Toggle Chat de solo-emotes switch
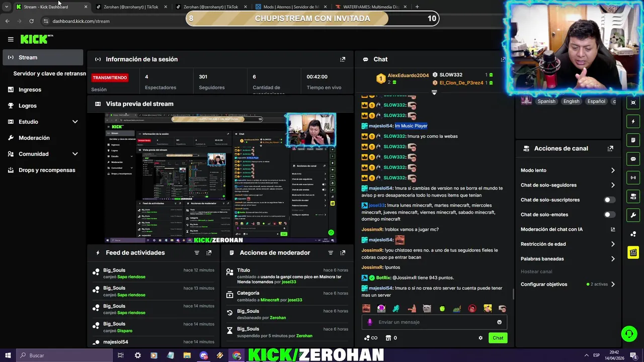Image resolution: width=644 pixels, height=362 pixels. click(x=609, y=215)
